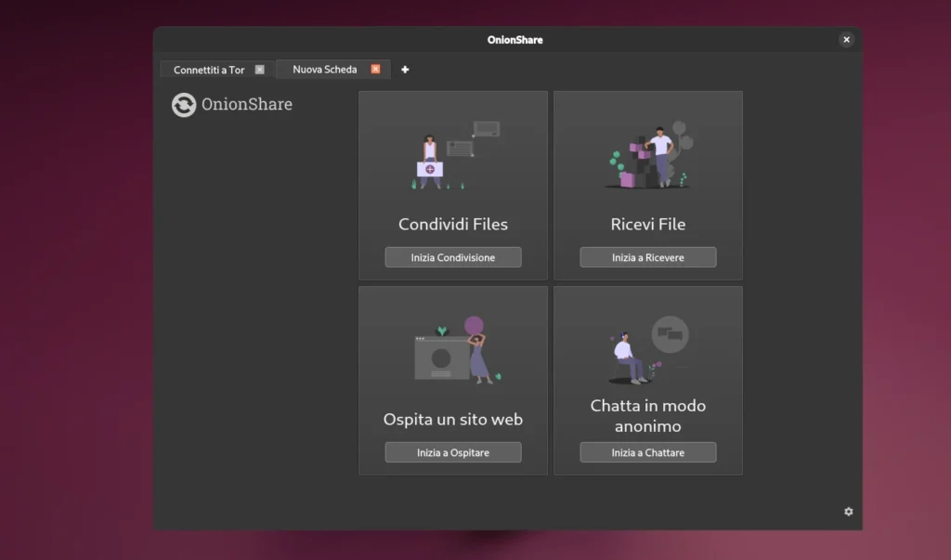Click the Chatta in modo anonimo heading

647,415
